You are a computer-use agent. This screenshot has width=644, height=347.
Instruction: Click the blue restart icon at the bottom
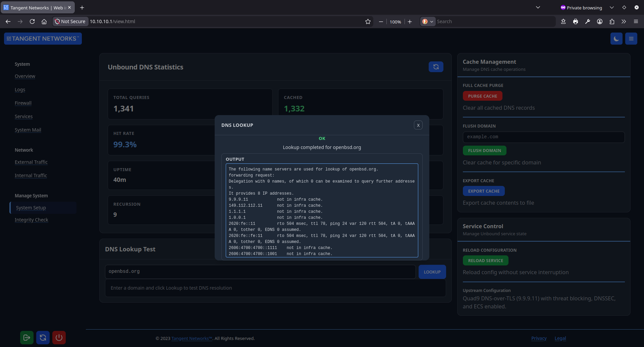coord(43,337)
